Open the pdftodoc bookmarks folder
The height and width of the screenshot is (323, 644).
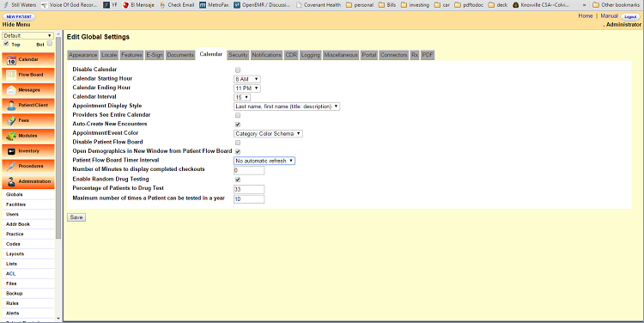pyautogui.click(x=469, y=5)
